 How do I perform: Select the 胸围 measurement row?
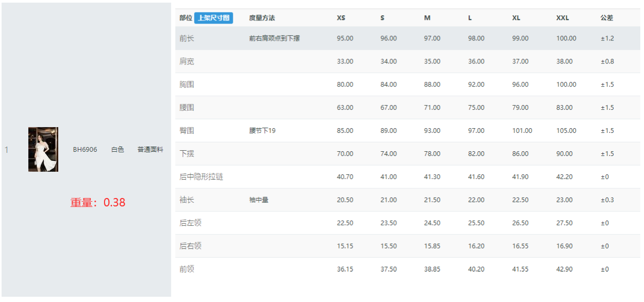coord(408,85)
